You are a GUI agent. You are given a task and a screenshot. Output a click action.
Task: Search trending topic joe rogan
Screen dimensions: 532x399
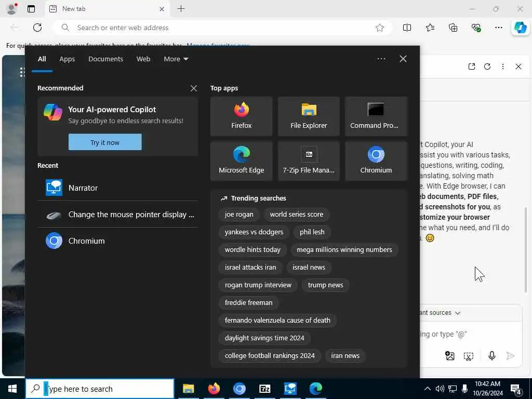click(239, 215)
